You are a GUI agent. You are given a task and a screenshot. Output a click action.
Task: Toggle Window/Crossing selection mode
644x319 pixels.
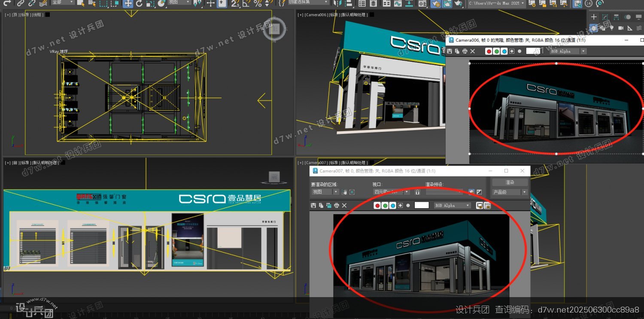pos(115,3)
